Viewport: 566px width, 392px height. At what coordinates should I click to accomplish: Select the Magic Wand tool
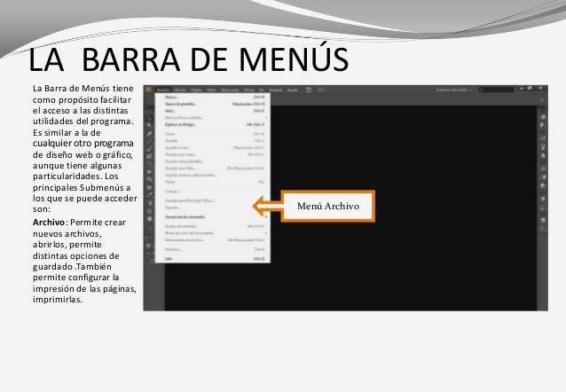click(x=149, y=125)
